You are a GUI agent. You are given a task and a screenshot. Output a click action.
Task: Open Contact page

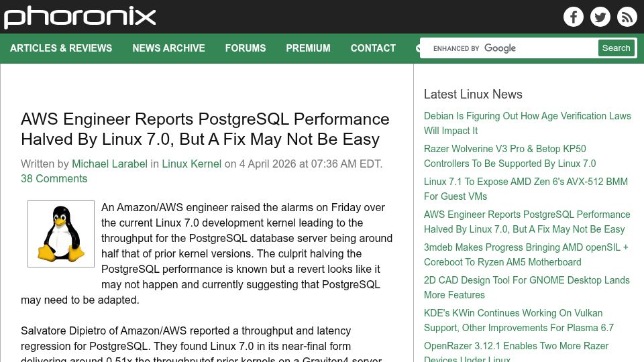pyautogui.click(x=373, y=48)
